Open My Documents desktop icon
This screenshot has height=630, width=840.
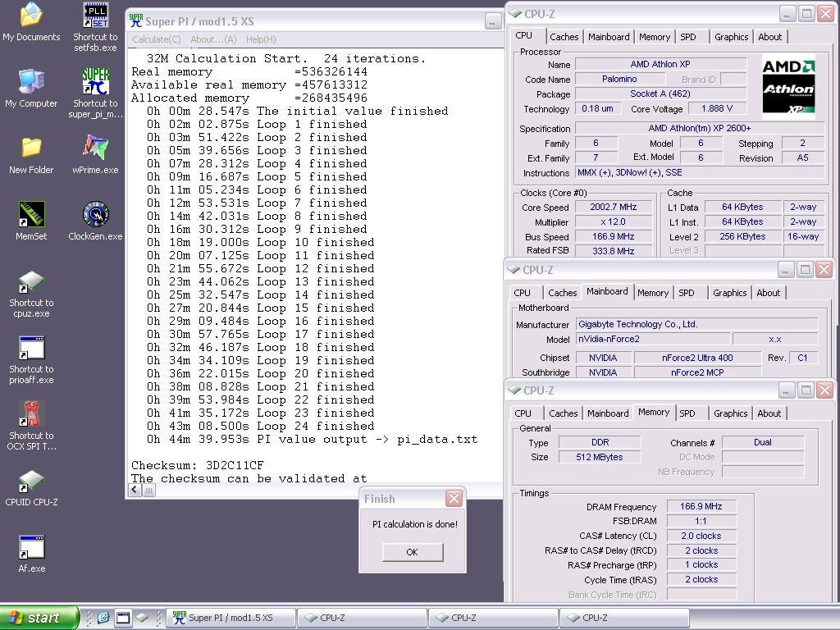click(31, 21)
